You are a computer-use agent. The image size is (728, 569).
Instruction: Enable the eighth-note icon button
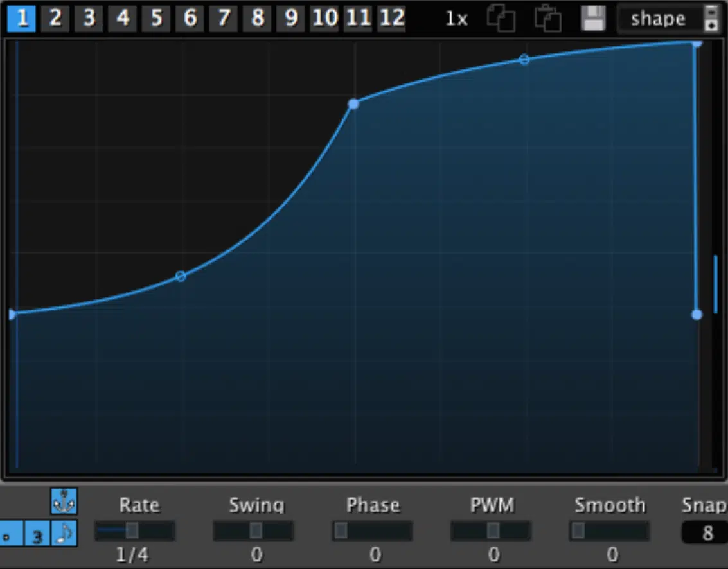[64, 533]
